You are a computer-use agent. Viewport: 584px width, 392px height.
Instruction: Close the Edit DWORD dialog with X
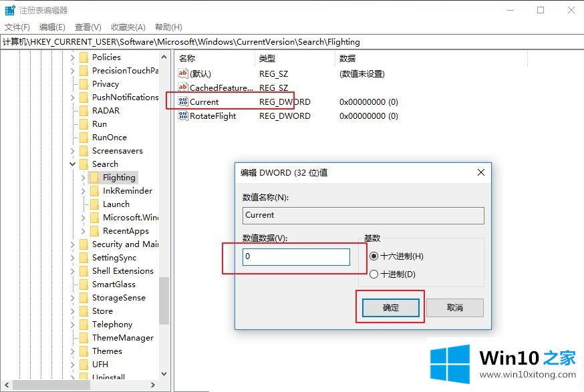[481, 172]
